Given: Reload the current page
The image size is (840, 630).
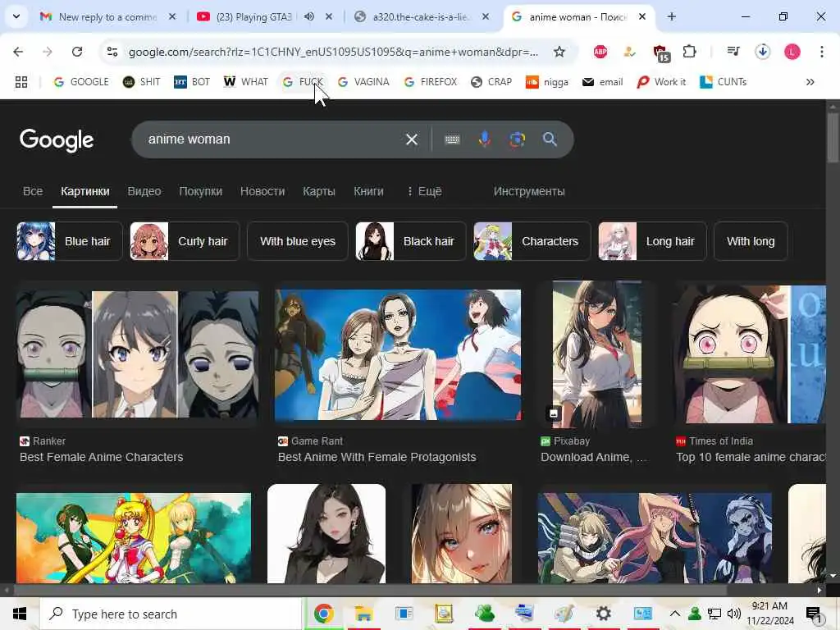Looking at the screenshot, I should 77,52.
